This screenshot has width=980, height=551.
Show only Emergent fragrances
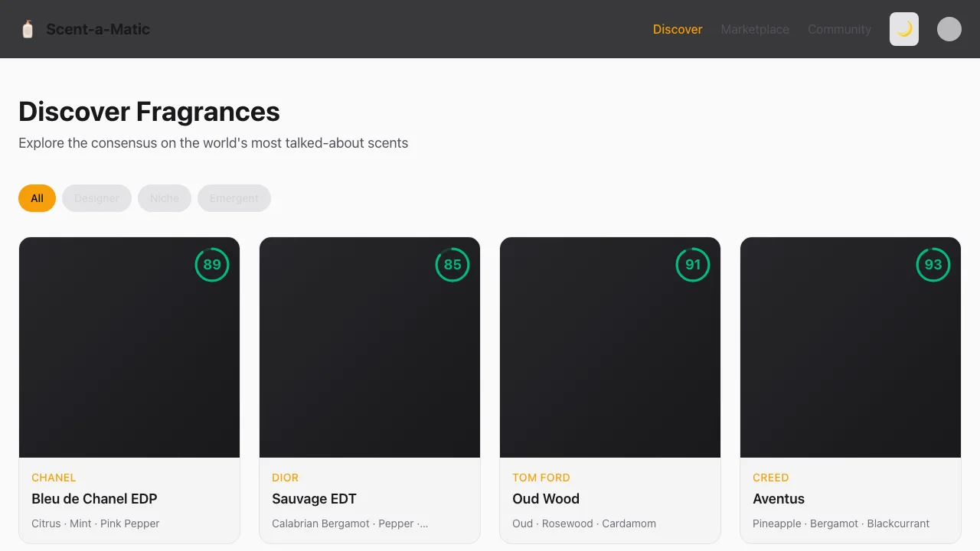point(234,198)
